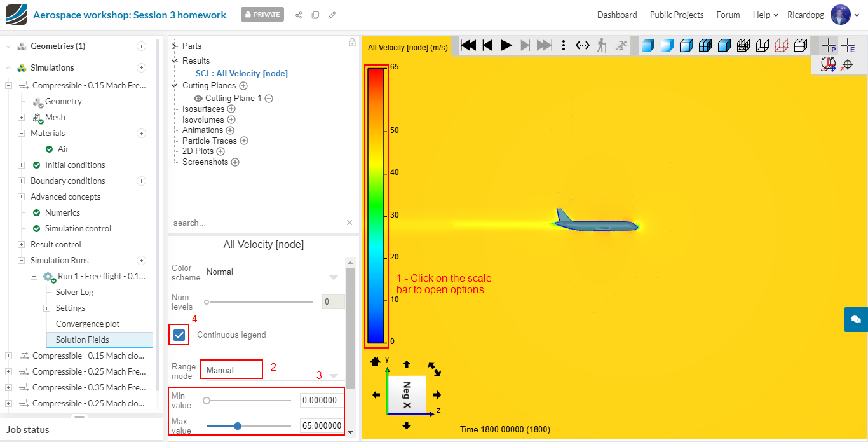The image size is (868, 442).
Task: Click the lock icon in results panel
Action: [x=352, y=43]
